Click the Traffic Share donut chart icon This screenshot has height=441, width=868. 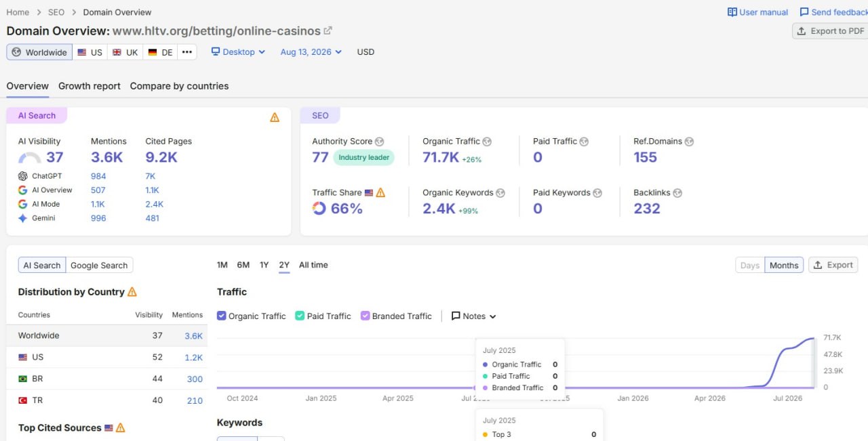[x=319, y=209]
